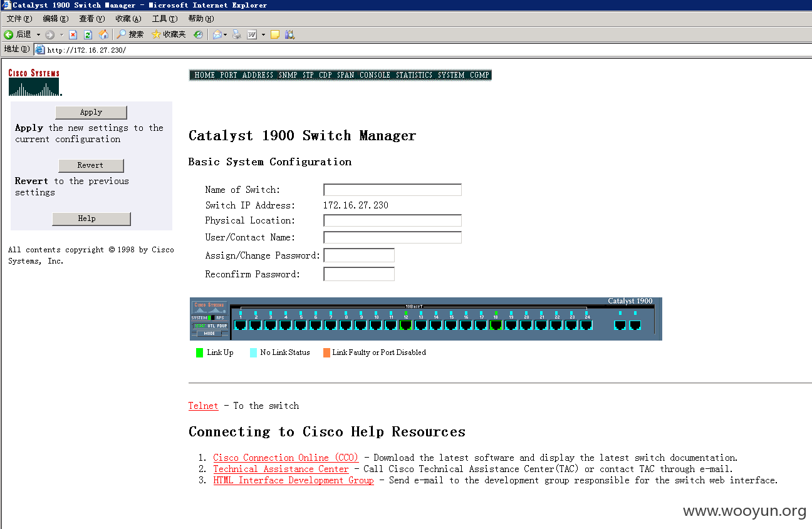
Task: Click the MODE button on the switch image
Action: [x=209, y=333]
